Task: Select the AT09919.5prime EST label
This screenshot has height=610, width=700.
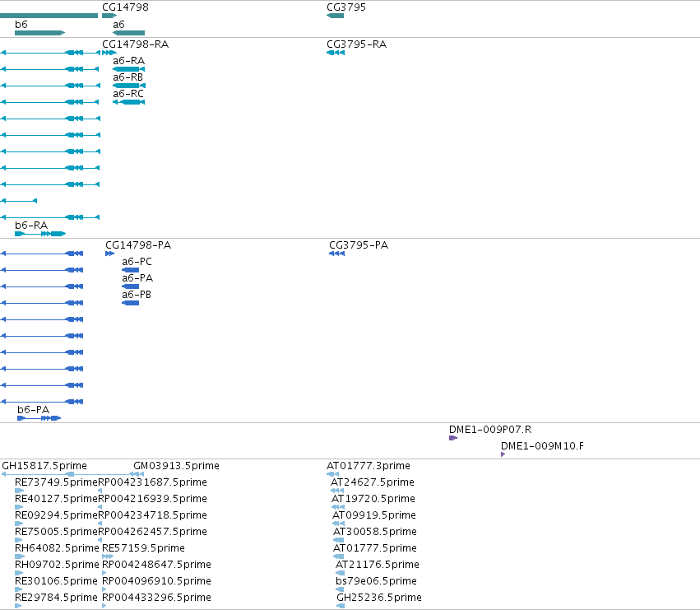Action: [x=374, y=515]
